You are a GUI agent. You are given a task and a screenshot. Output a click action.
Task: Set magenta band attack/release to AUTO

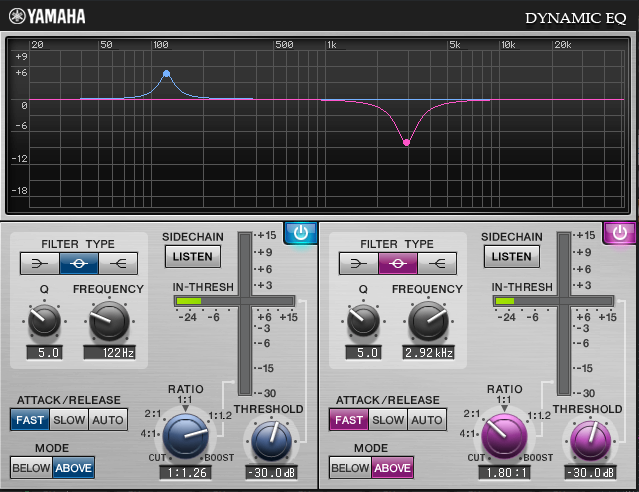point(427,420)
